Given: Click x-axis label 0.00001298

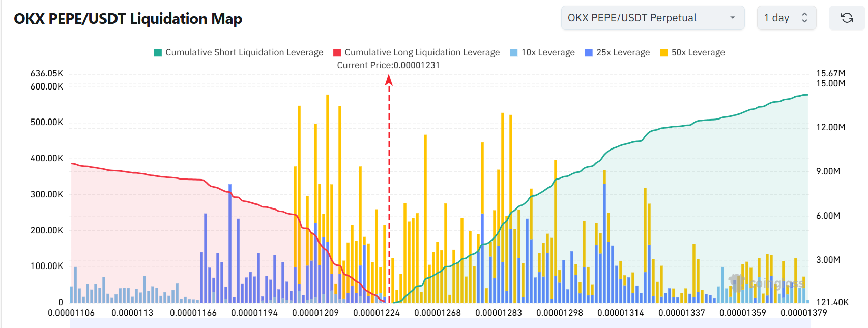Looking at the screenshot, I should (x=560, y=313).
